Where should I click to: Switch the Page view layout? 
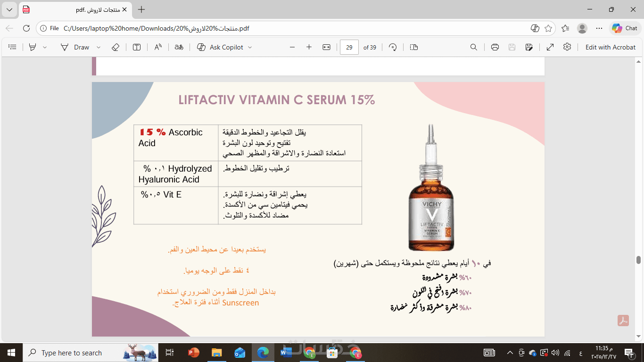click(x=414, y=47)
